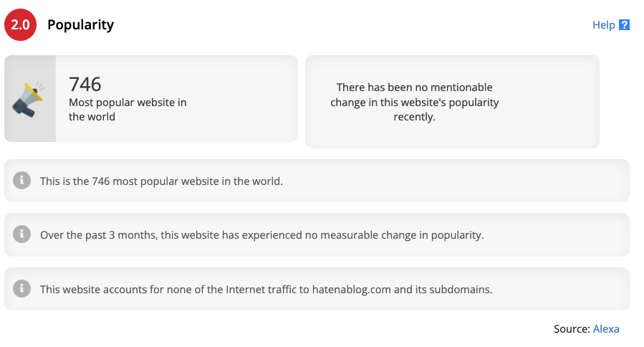Screen dimensions: 644x347
Task: Click the word 'recently.' in the change card
Action: pyautogui.click(x=415, y=117)
